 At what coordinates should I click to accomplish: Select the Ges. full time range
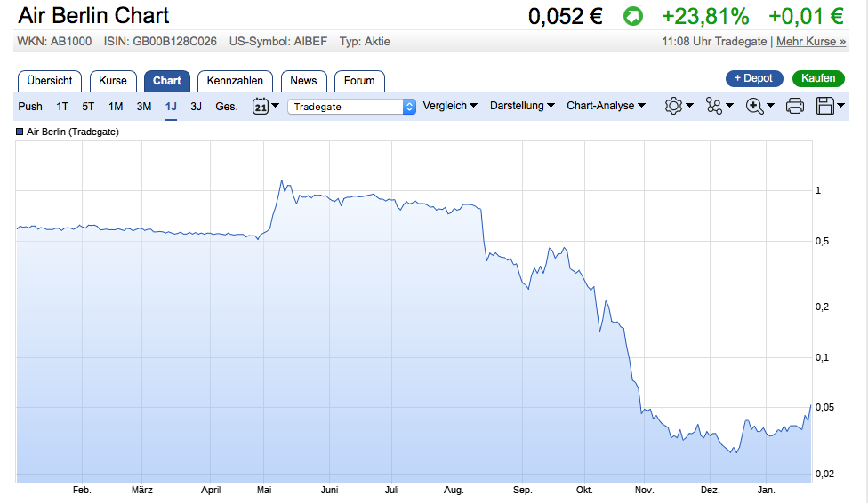(227, 107)
